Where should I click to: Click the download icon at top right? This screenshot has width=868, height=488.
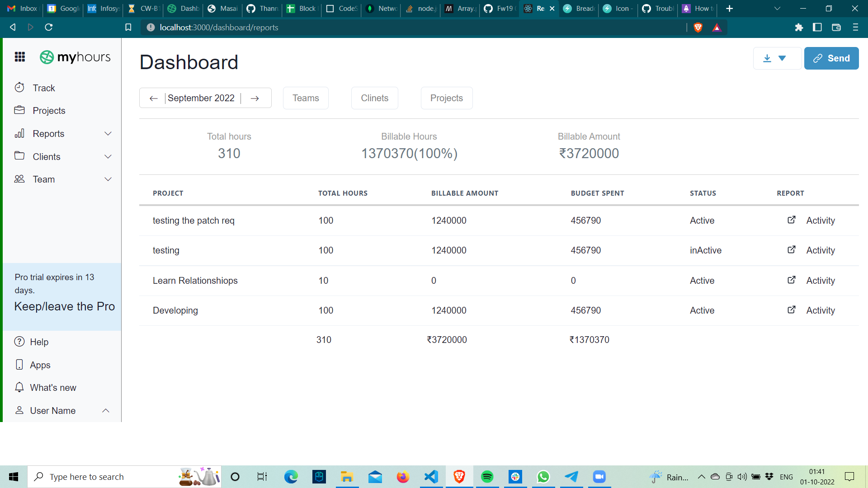(x=767, y=58)
